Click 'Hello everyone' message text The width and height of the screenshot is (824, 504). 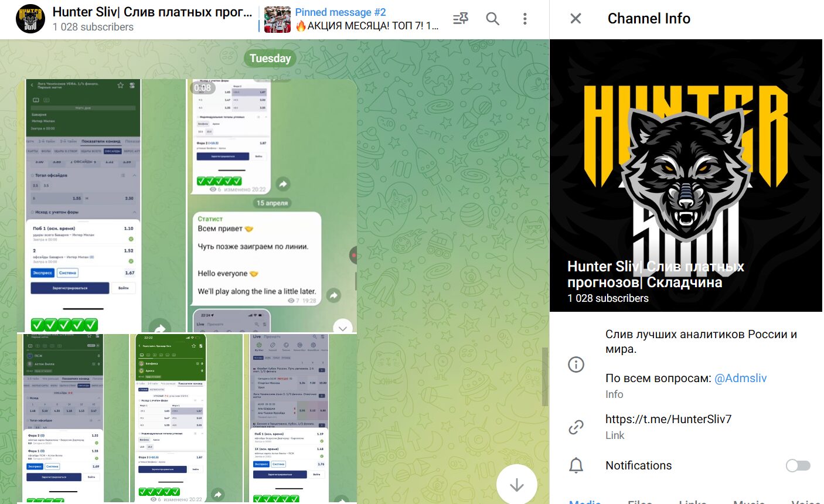[x=223, y=274]
